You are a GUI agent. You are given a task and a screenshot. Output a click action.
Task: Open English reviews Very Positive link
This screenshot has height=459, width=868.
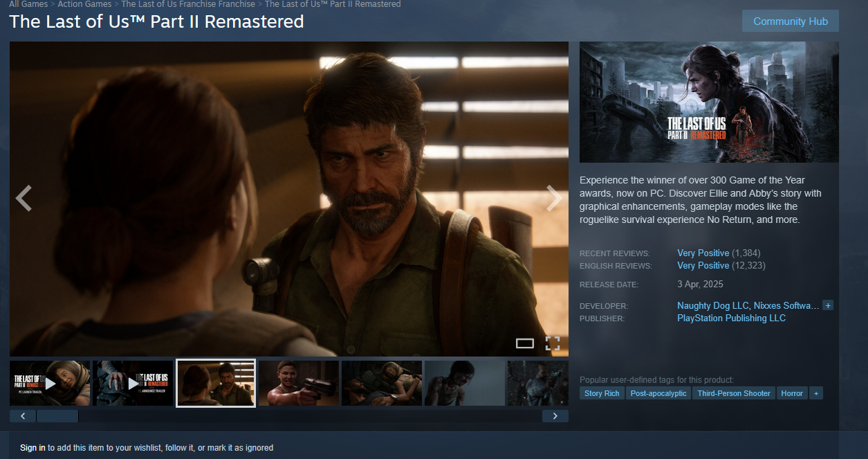[x=703, y=266]
